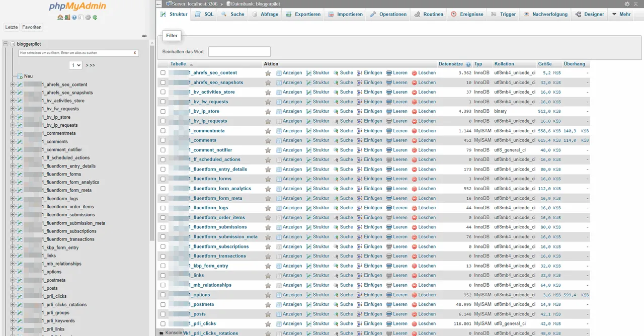The width and height of the screenshot is (644, 336).
Task: Click the Neu new-table icon in tree
Action: pos(20,76)
